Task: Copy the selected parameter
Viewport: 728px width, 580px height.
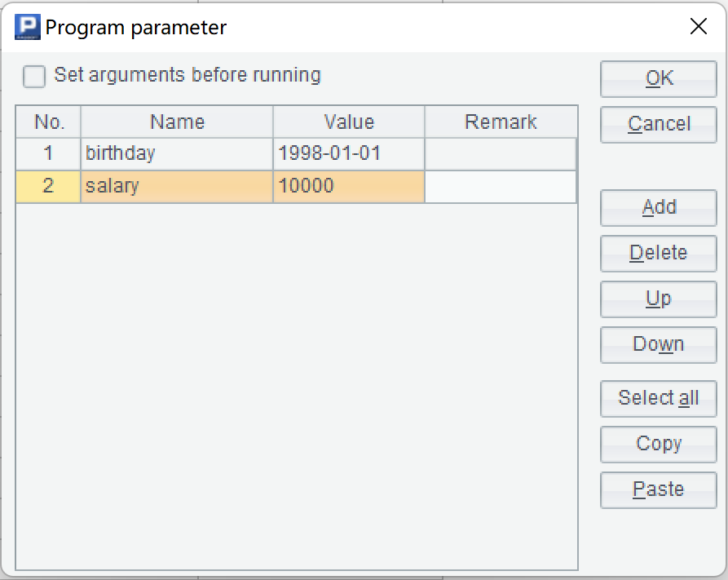Action: click(x=659, y=444)
